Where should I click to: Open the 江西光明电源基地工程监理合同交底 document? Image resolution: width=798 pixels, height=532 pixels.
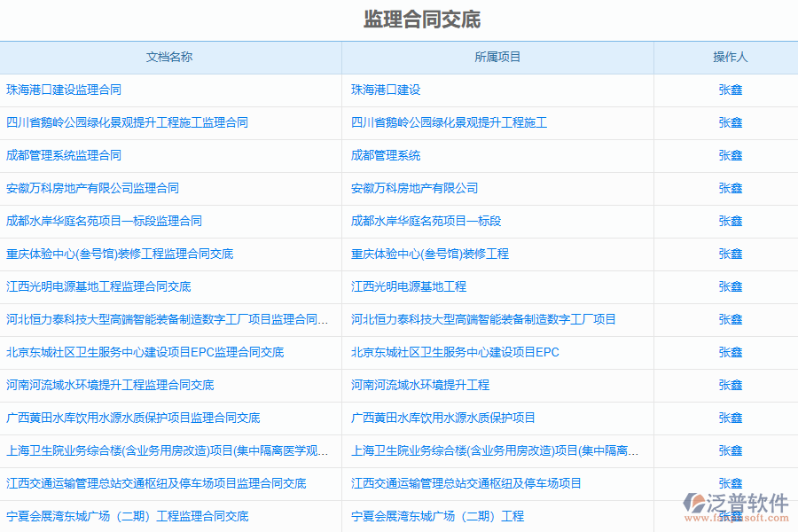pyautogui.click(x=98, y=286)
